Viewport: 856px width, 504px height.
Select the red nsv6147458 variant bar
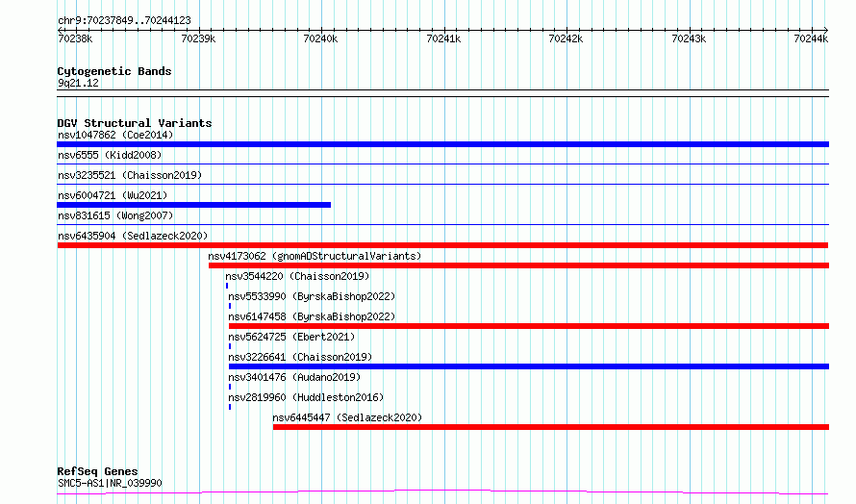pyautogui.click(x=529, y=326)
